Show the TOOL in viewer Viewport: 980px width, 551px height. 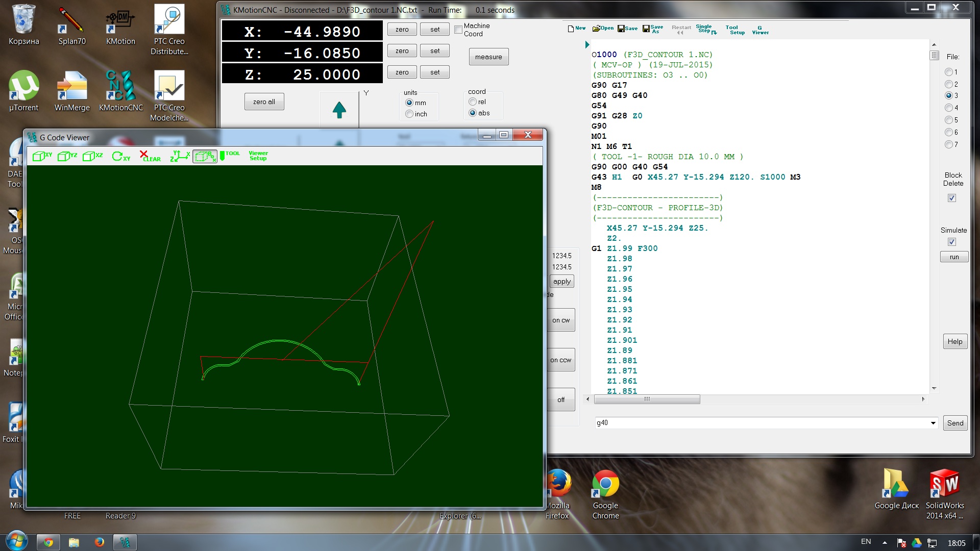pos(230,155)
